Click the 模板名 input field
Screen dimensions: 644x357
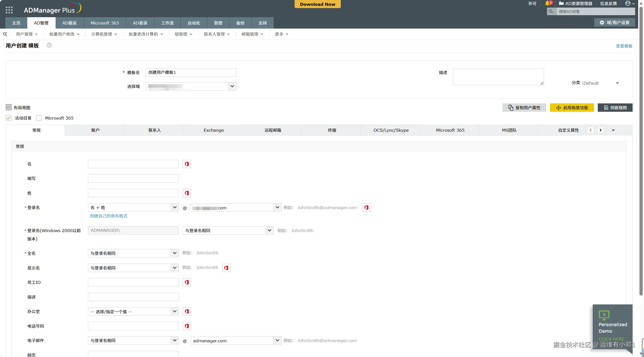coord(191,72)
